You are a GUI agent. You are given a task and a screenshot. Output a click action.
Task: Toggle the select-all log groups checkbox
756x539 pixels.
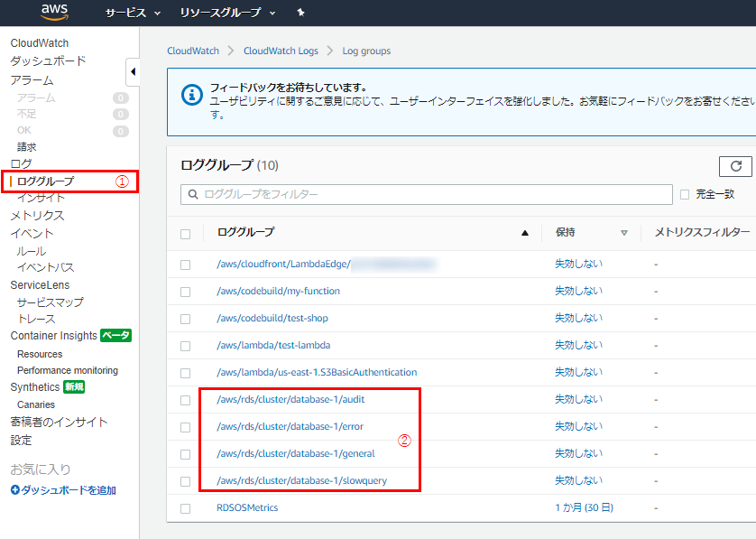[x=185, y=234]
